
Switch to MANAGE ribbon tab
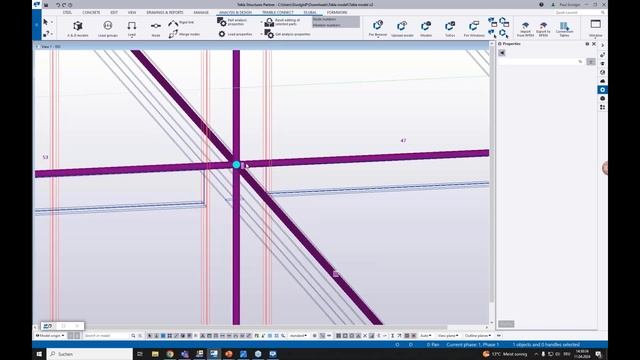click(x=201, y=13)
